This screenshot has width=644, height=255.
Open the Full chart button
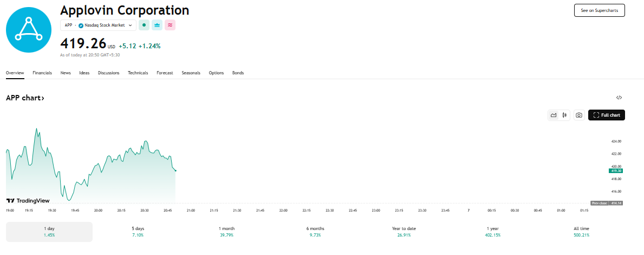click(607, 115)
